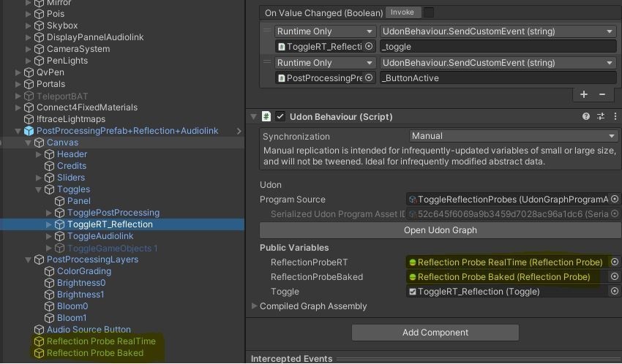
Task: Open object picker for ReflectionProbeBaked
Action: (615, 276)
